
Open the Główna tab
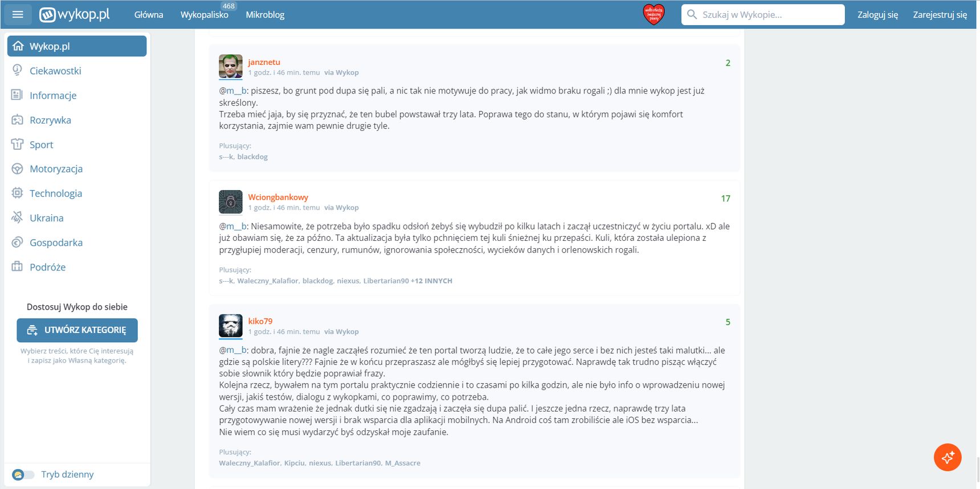click(149, 15)
